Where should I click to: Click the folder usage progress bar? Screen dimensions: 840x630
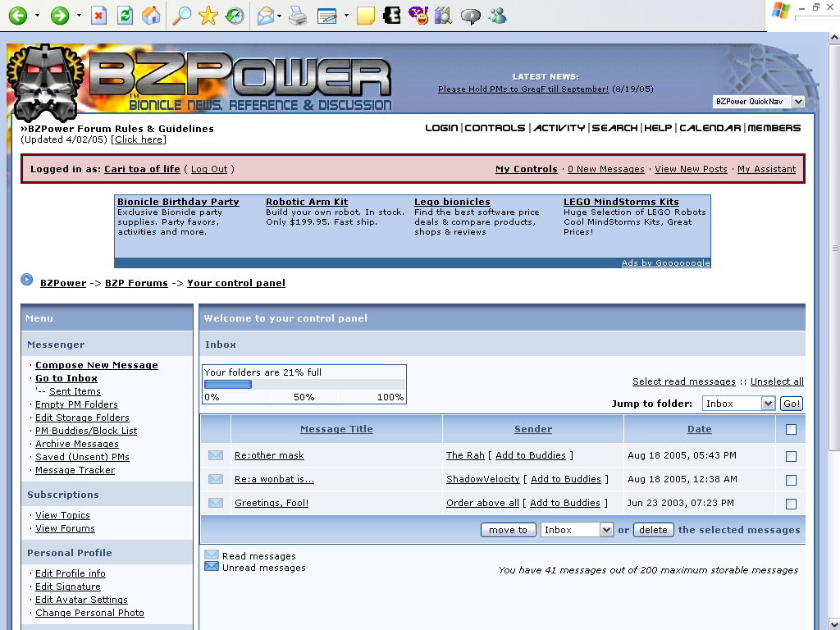304,384
